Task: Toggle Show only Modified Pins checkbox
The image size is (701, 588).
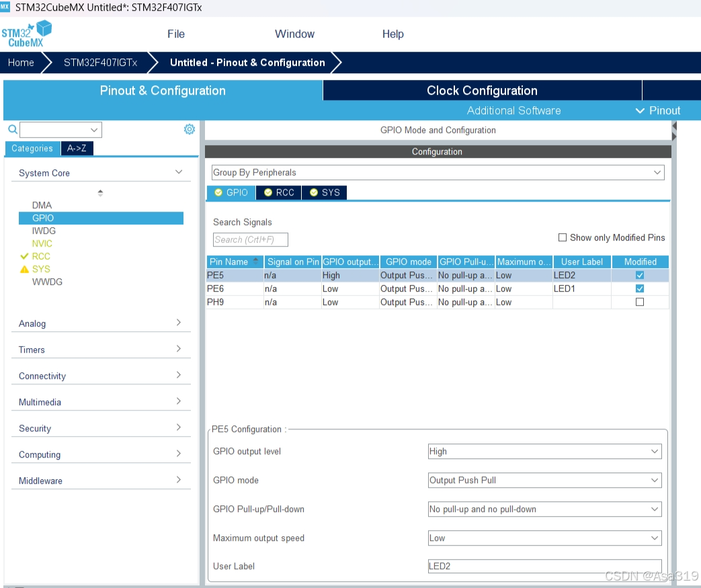Action: [x=563, y=237]
